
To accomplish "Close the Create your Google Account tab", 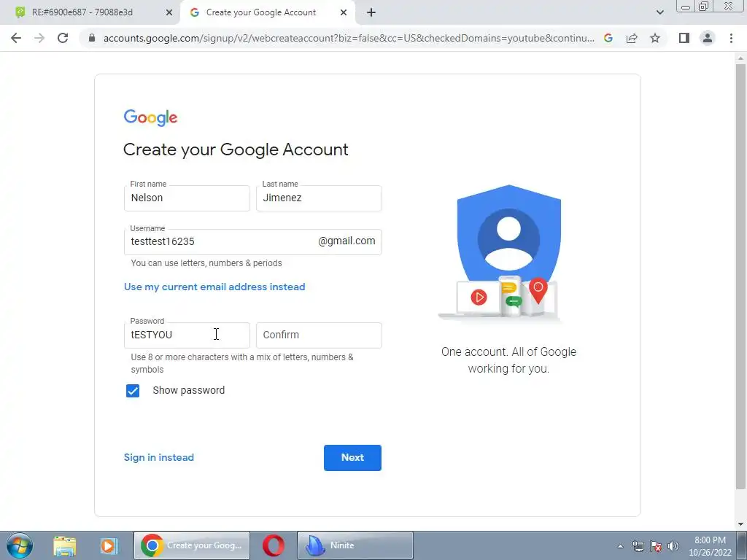I will (344, 12).
